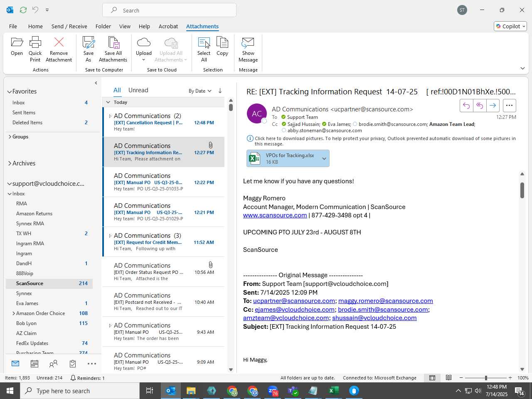Open the File menu

[13, 26]
